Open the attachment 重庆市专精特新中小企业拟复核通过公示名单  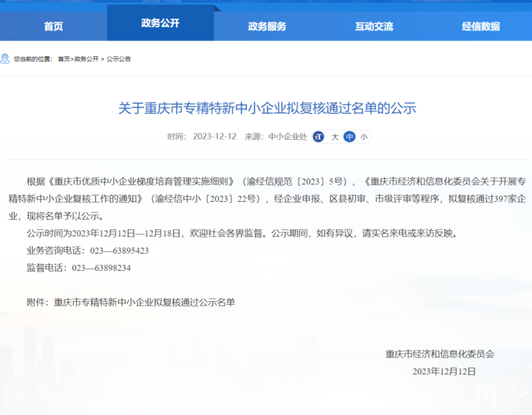[144, 303]
